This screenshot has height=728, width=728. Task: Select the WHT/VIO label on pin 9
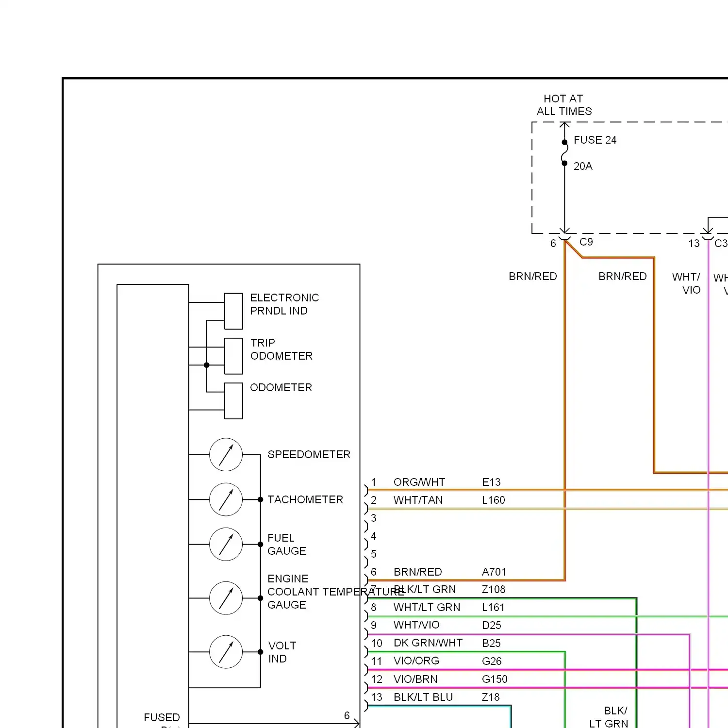[x=416, y=625]
